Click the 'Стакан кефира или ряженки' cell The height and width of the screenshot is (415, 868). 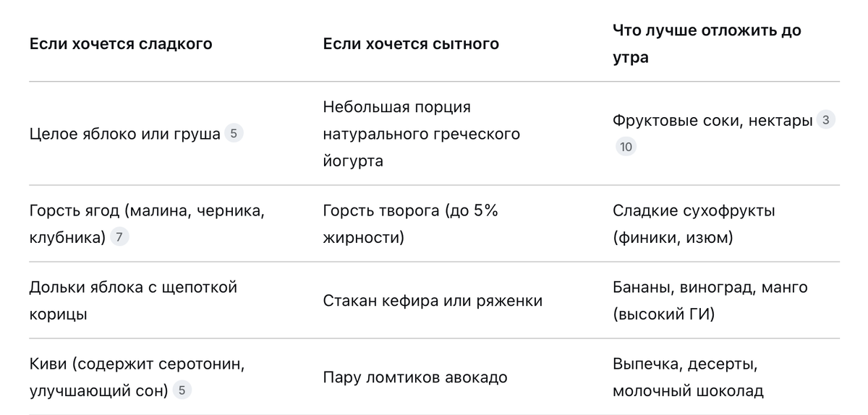tap(433, 301)
